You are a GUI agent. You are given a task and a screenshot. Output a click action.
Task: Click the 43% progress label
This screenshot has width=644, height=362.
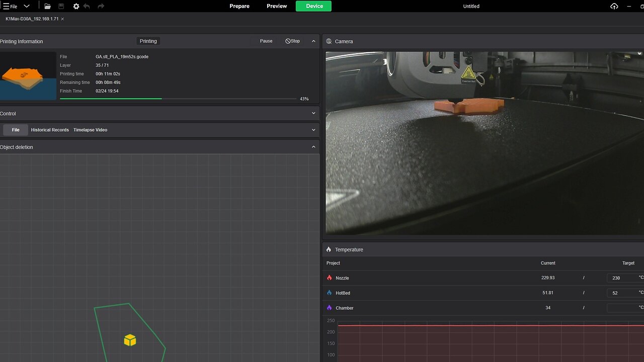(304, 99)
